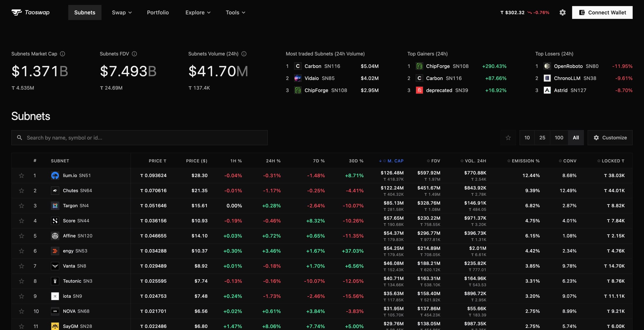Click OpenRoboto icon in Top Losers
Image resolution: width=644 pixels, height=330 pixels.
(547, 66)
